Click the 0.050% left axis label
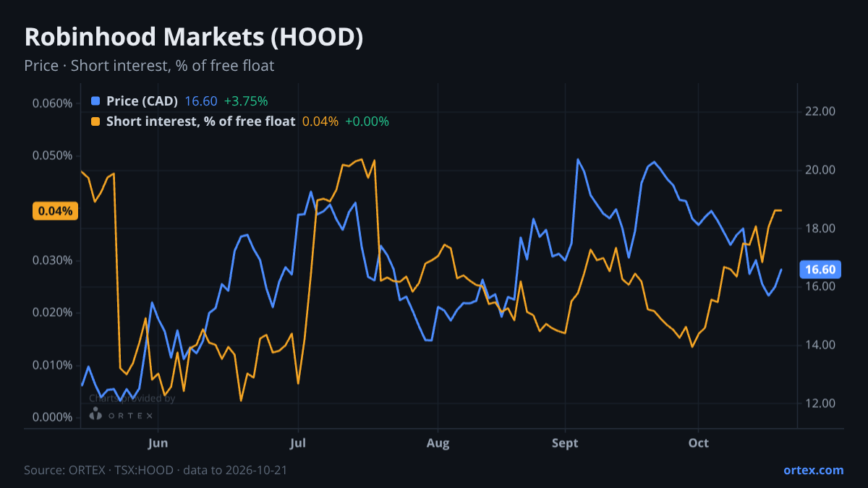Viewport: 868px width, 488px height. [x=52, y=155]
